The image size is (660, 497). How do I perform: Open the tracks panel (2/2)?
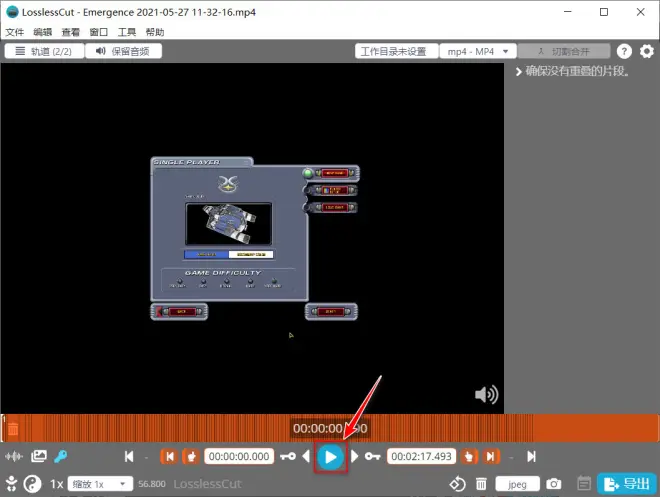click(x=44, y=51)
